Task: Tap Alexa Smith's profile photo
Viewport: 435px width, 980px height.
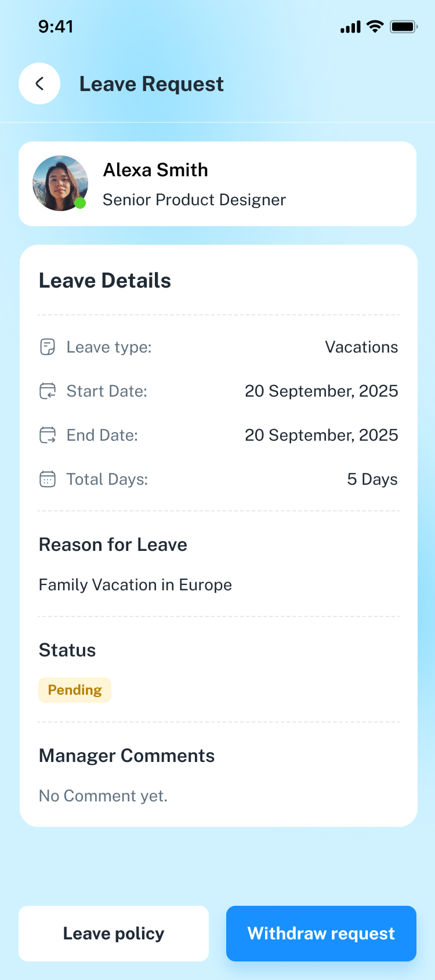Action: 60,183
